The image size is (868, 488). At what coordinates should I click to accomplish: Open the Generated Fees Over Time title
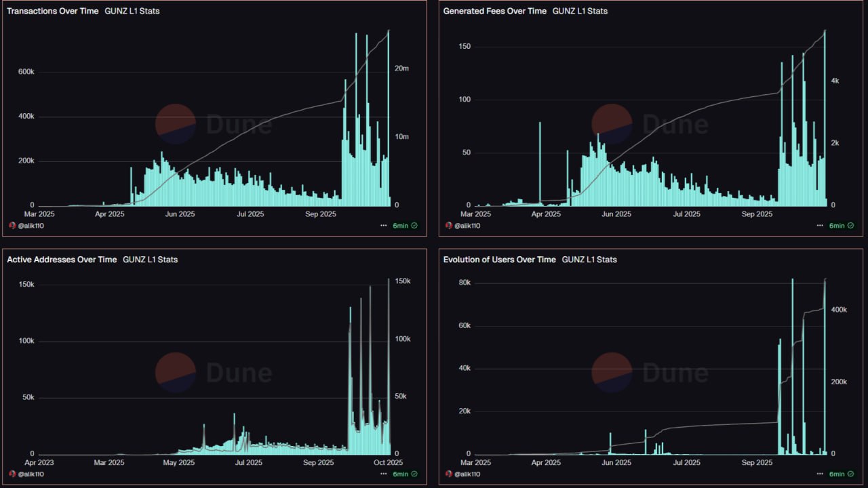(x=494, y=12)
